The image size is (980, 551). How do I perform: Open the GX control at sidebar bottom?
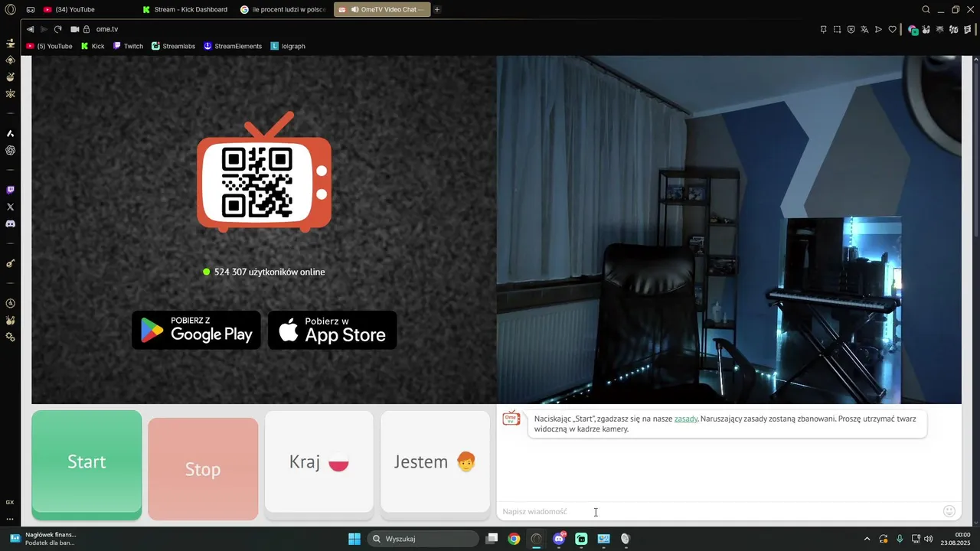pos(10,502)
